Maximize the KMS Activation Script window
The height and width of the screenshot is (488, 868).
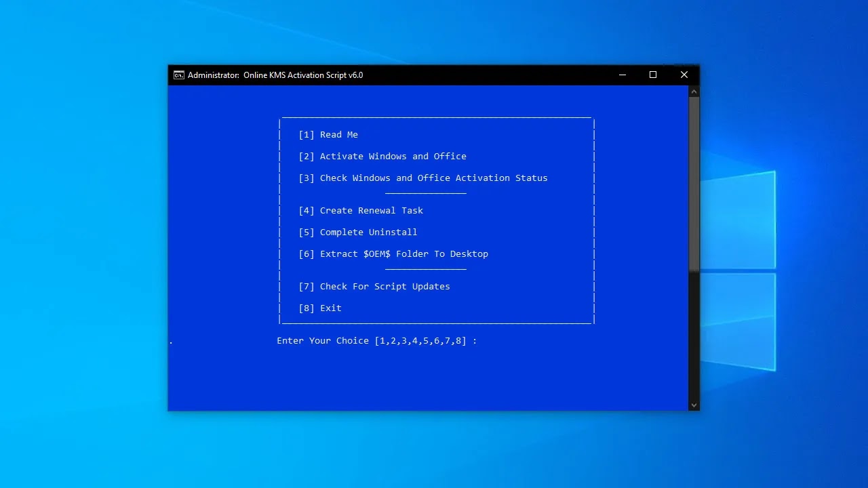click(x=653, y=75)
